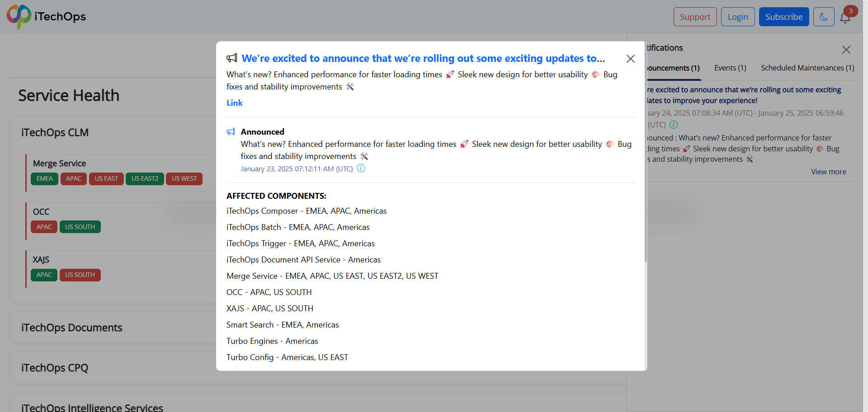Close the announcement modal dialog
Screen dimensions: 868x412
(631, 59)
